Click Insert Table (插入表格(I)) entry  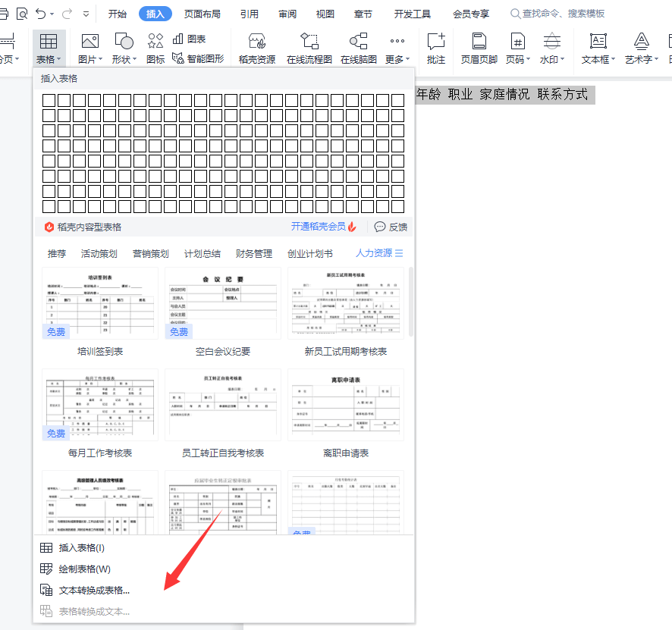coord(72,548)
